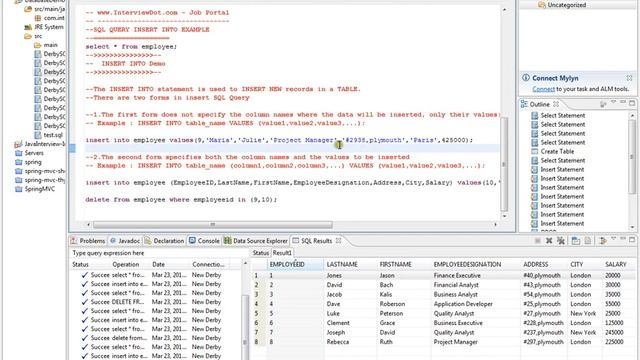Viewport: 640px width, 360px height.
Task: Maximize the Outline panel
Action: pyautogui.click(x=632, y=103)
